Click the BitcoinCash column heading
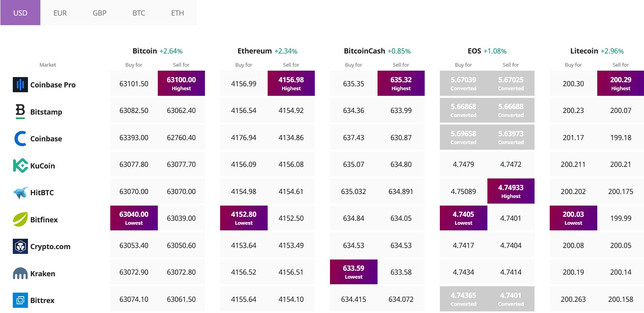Screen dimensions: 644x313 364,51
